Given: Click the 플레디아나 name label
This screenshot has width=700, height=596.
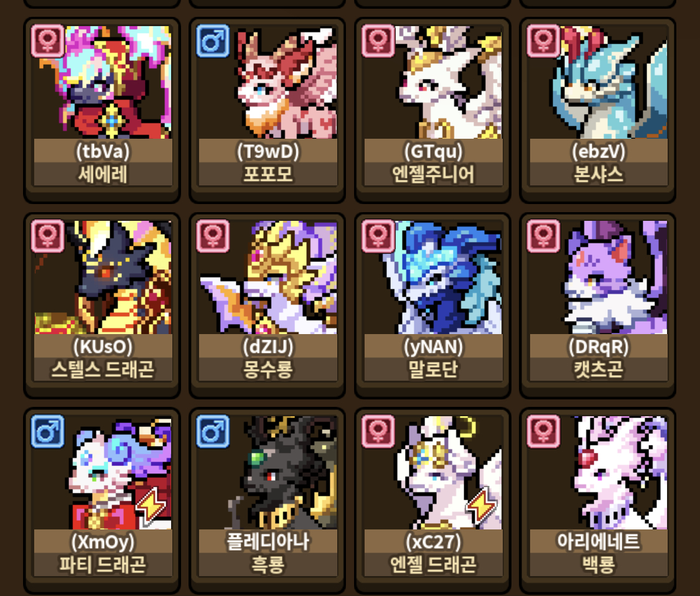Looking at the screenshot, I should point(268,541).
